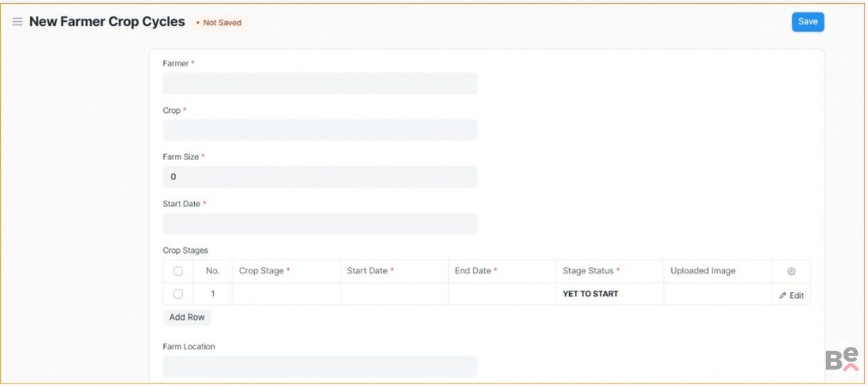
Task: Open the Crop link field dropdown
Action: pos(320,130)
